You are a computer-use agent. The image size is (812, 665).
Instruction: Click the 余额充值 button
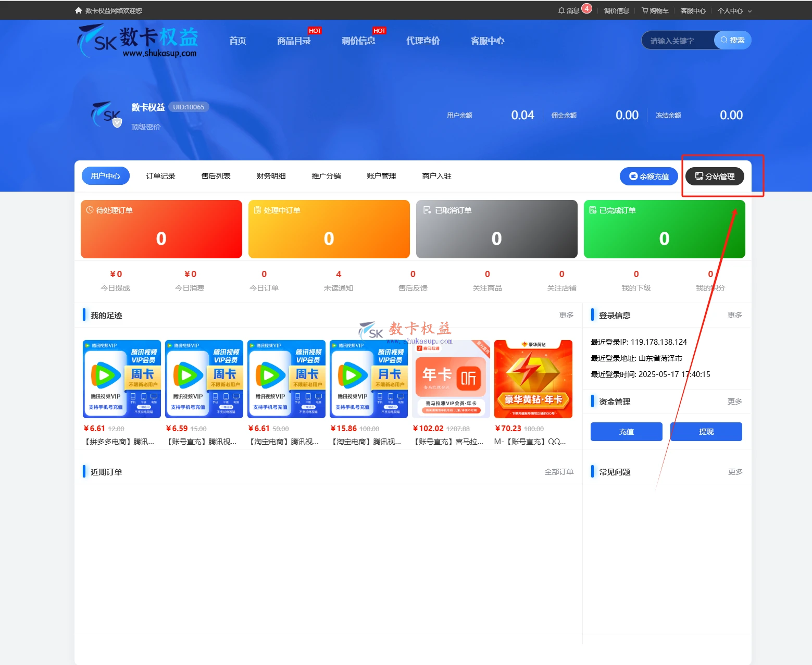click(x=649, y=176)
